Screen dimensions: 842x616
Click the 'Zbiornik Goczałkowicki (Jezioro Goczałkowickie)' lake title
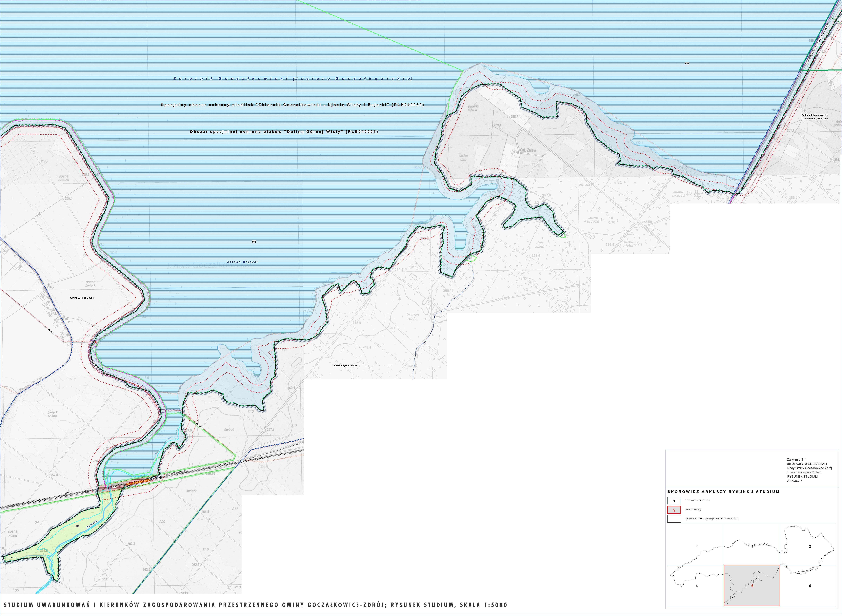pos(293,79)
